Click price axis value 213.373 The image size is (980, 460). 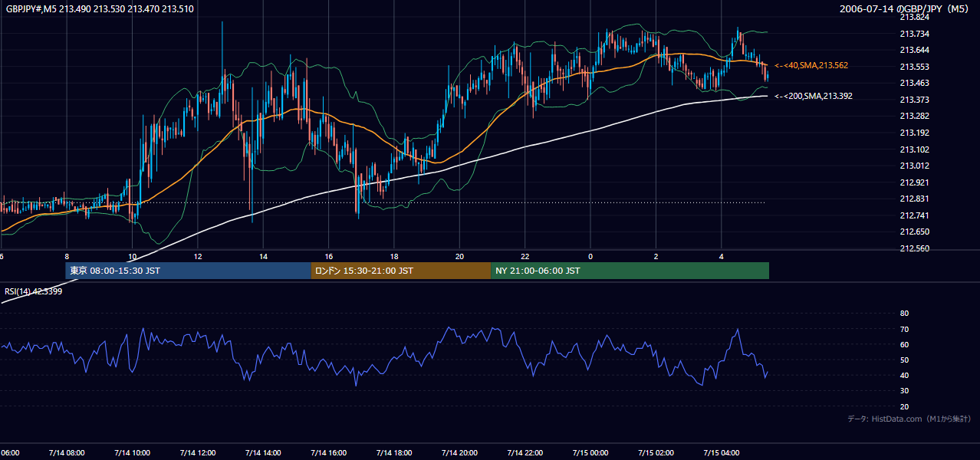[914, 100]
